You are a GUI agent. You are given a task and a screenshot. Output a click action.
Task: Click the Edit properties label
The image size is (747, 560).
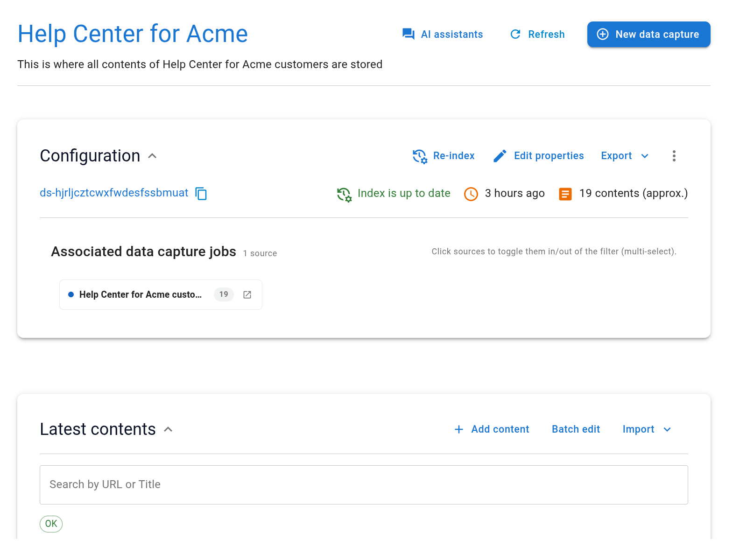[x=549, y=156]
